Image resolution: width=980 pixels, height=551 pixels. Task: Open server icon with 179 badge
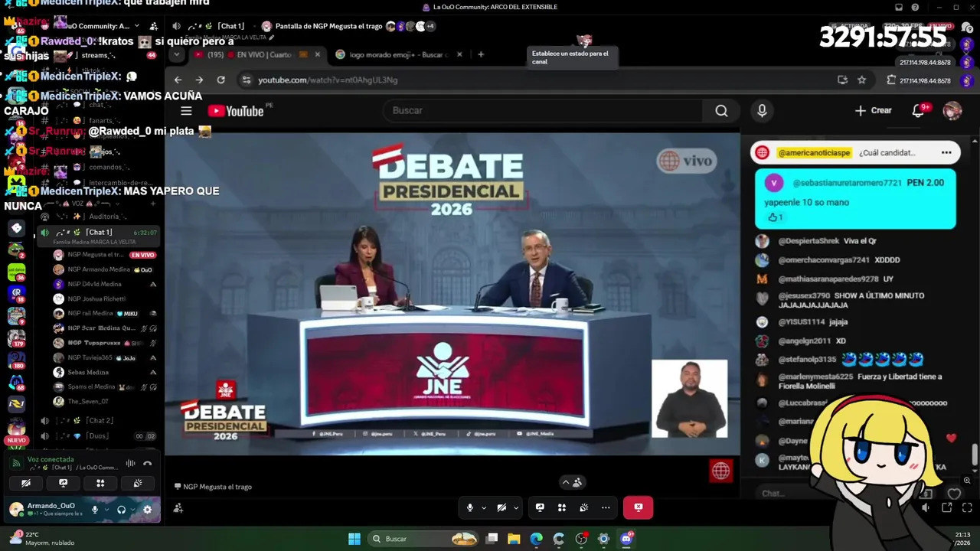16,337
